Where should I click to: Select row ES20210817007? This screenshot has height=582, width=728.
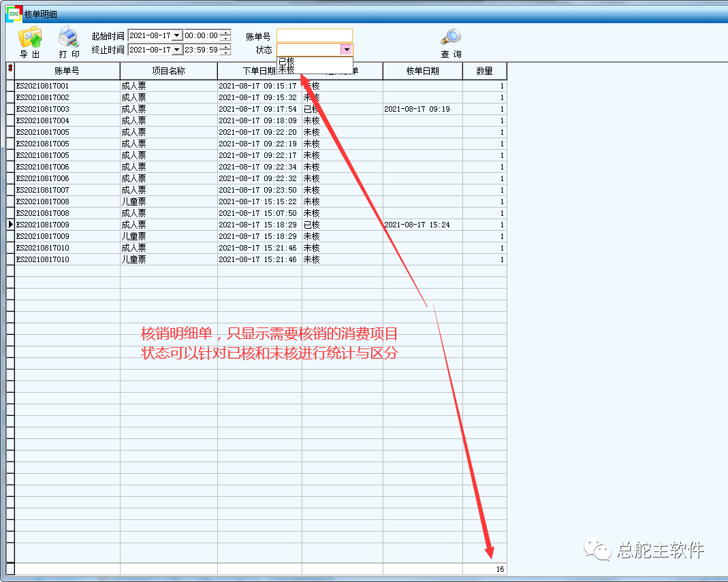tap(260, 190)
